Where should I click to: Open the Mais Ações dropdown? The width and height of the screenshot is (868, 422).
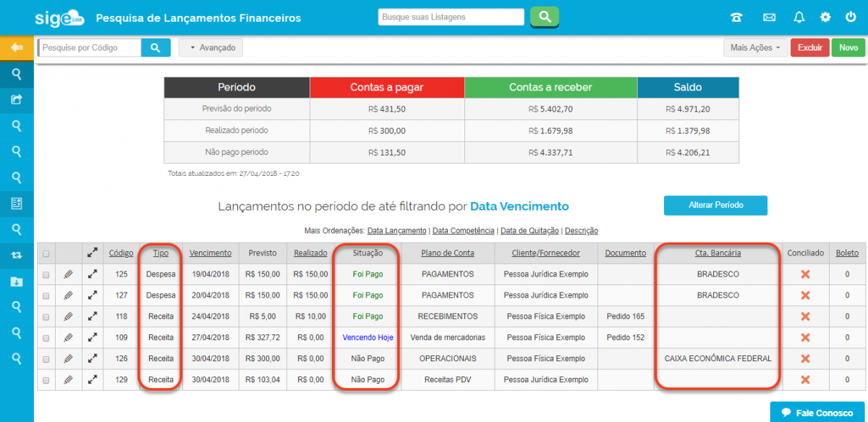click(755, 48)
